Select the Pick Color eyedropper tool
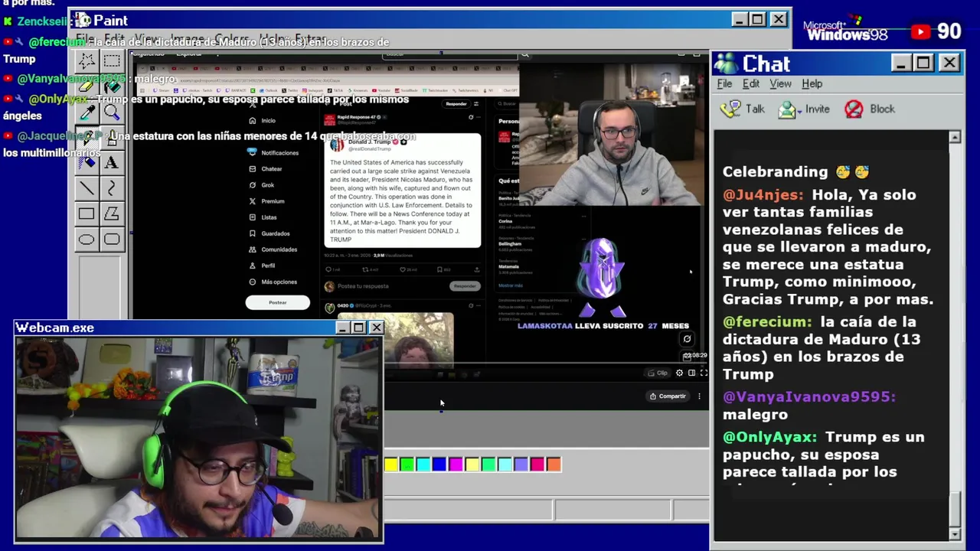 click(x=87, y=112)
